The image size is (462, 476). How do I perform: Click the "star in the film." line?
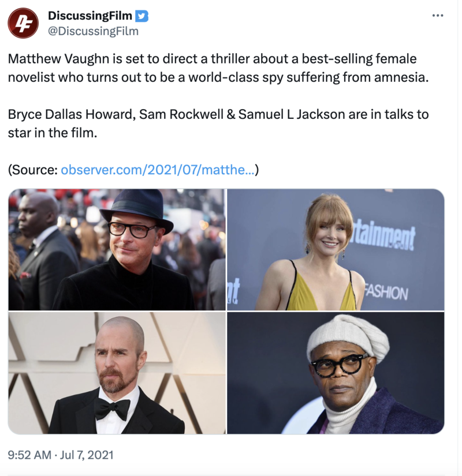pyautogui.click(x=51, y=133)
